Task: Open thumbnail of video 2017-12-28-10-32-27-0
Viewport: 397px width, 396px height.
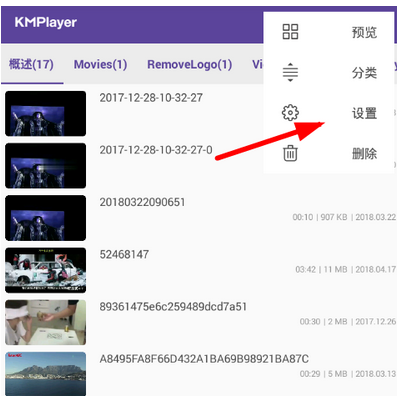Action: pos(45,166)
